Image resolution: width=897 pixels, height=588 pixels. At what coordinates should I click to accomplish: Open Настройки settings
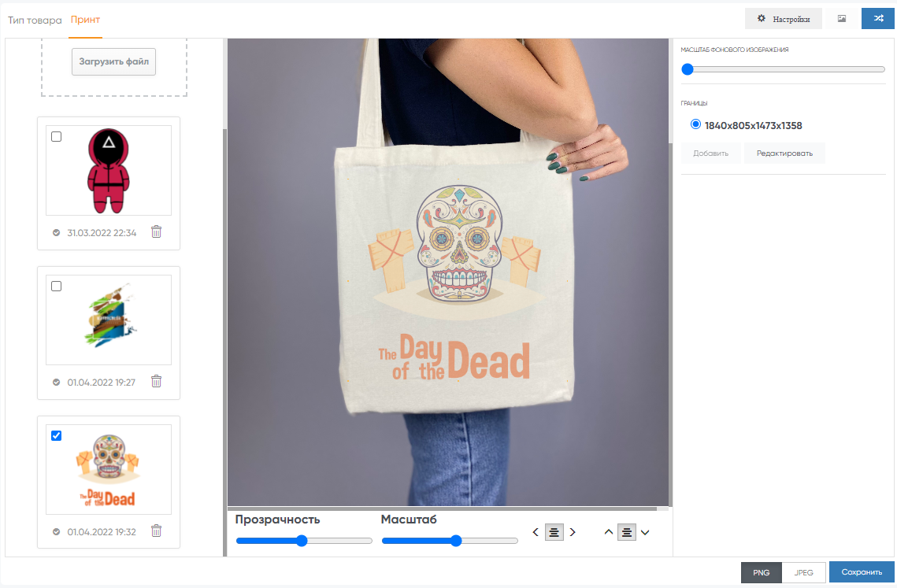(784, 19)
